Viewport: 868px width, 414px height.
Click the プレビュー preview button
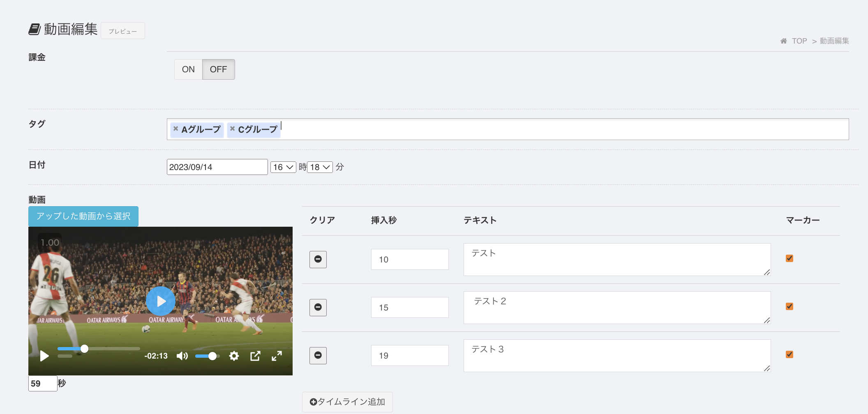pos(123,31)
